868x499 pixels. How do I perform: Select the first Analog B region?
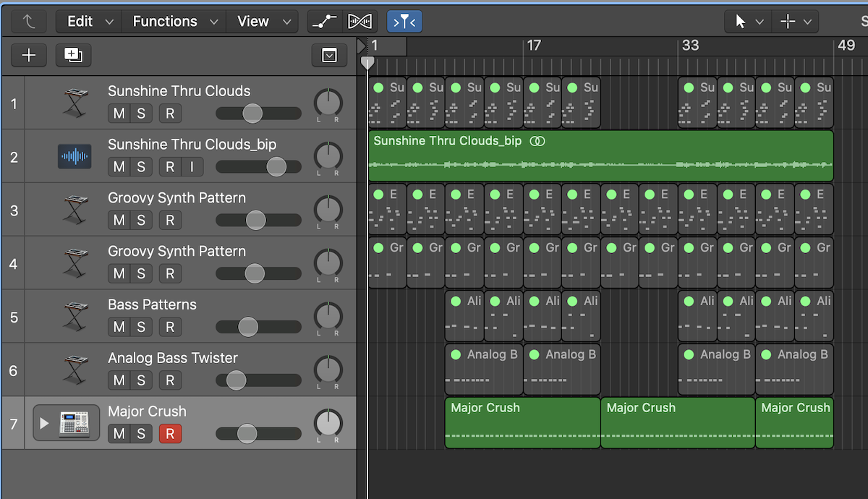click(484, 369)
